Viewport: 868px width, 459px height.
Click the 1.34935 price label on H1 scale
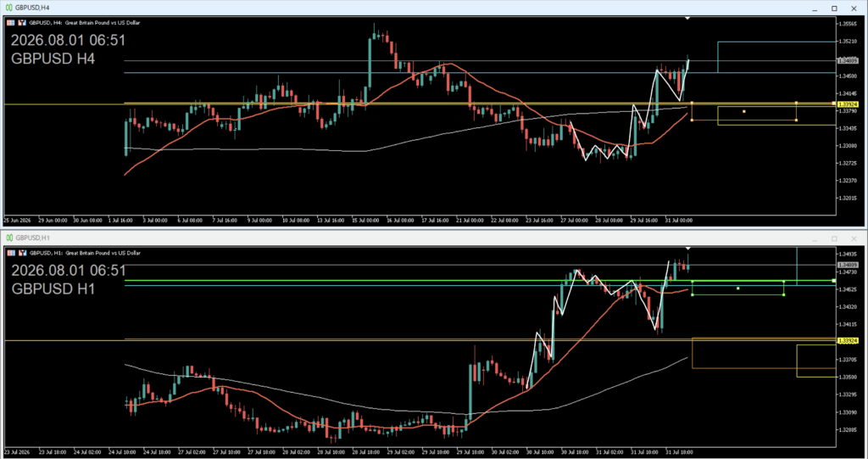[848, 255]
